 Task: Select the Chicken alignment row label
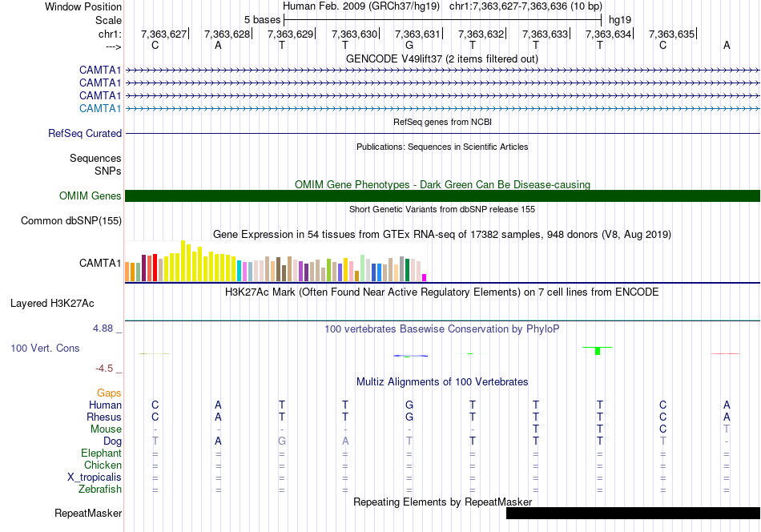[103, 465]
